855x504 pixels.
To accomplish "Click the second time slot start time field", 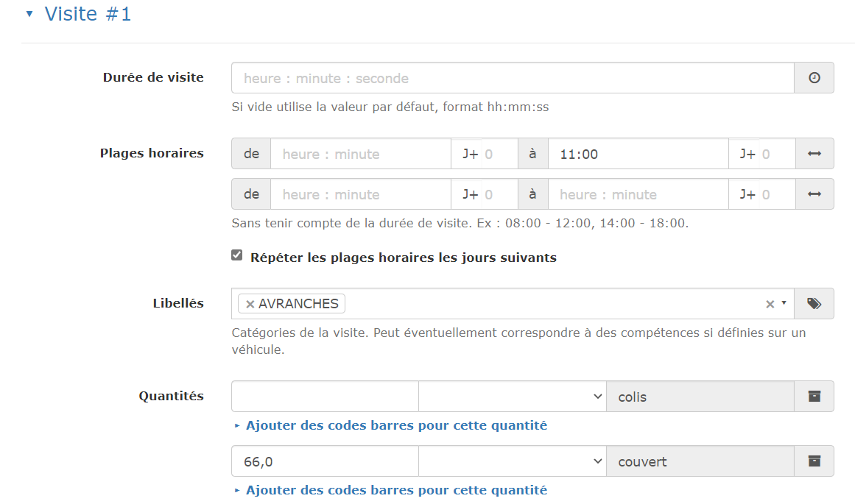I will point(360,194).
